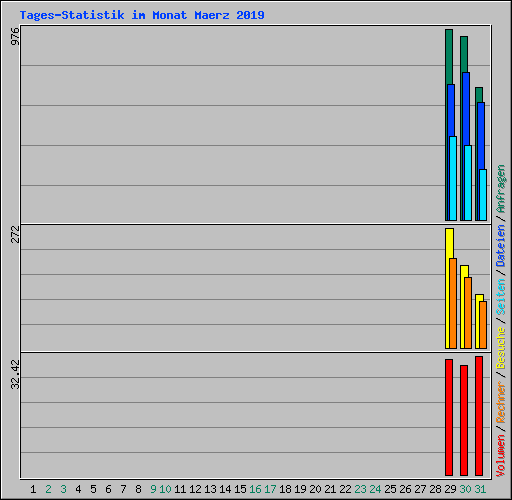Click the red Volumen bar for day 29

point(449,417)
